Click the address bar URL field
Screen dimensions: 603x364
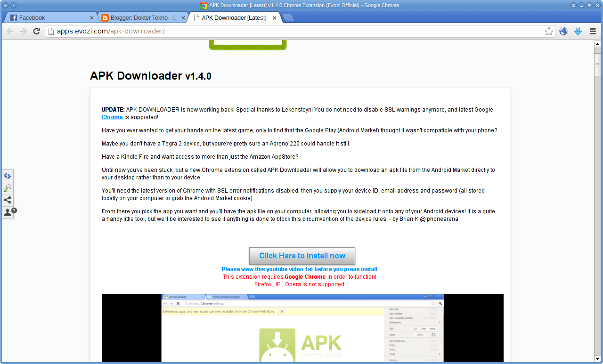tap(300, 32)
